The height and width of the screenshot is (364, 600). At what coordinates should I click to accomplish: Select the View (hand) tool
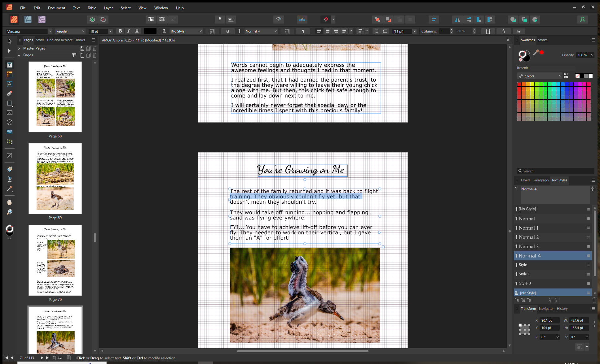click(x=10, y=202)
